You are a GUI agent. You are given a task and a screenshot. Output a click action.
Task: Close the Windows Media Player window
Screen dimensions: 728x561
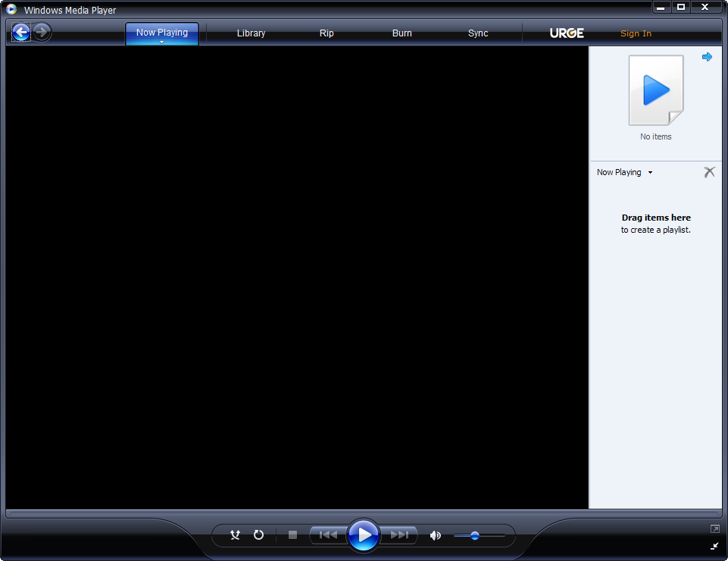click(705, 7)
